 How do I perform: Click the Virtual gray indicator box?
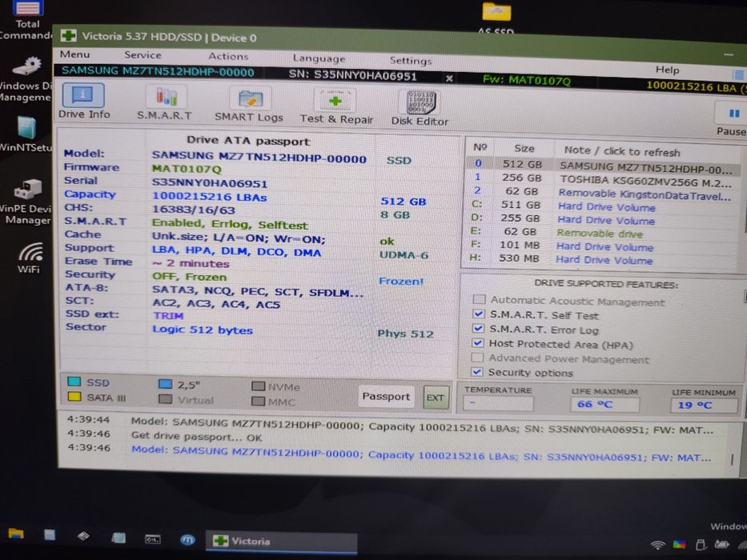click(165, 398)
